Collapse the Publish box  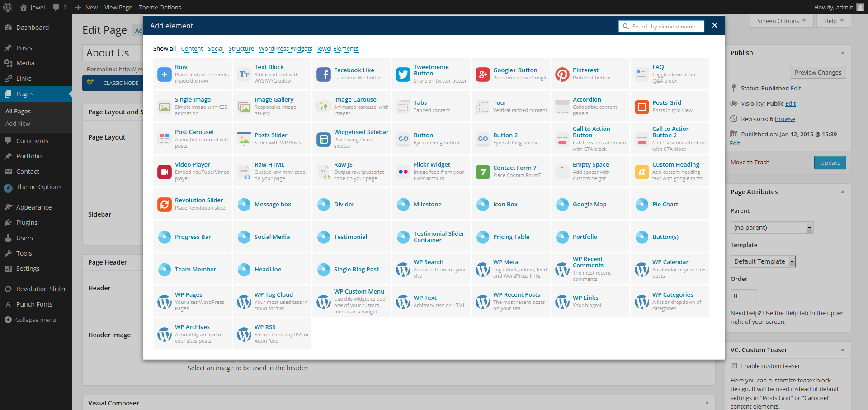[x=843, y=53]
